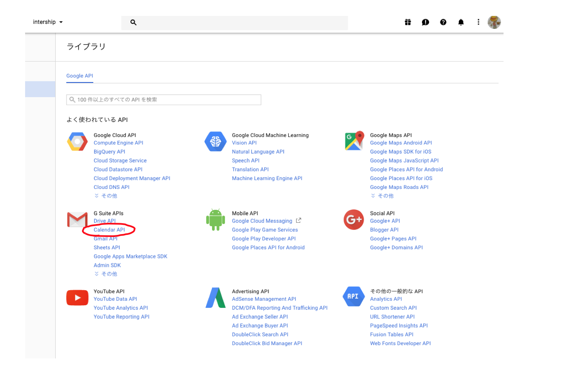This screenshot has width=588, height=366.
Task: Open YouTube Data API link
Action: click(x=115, y=299)
